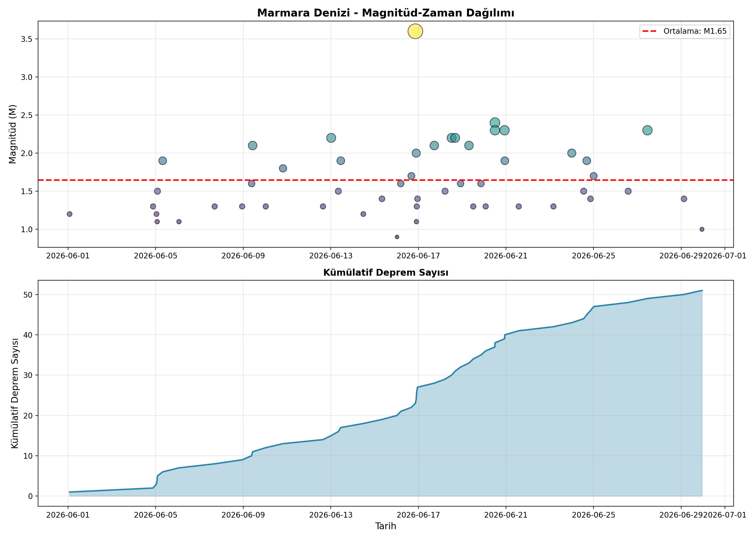This screenshot has width=756, height=540.
Task: Click the "2.0" tick on magnitude axis
Action: click(x=27, y=153)
